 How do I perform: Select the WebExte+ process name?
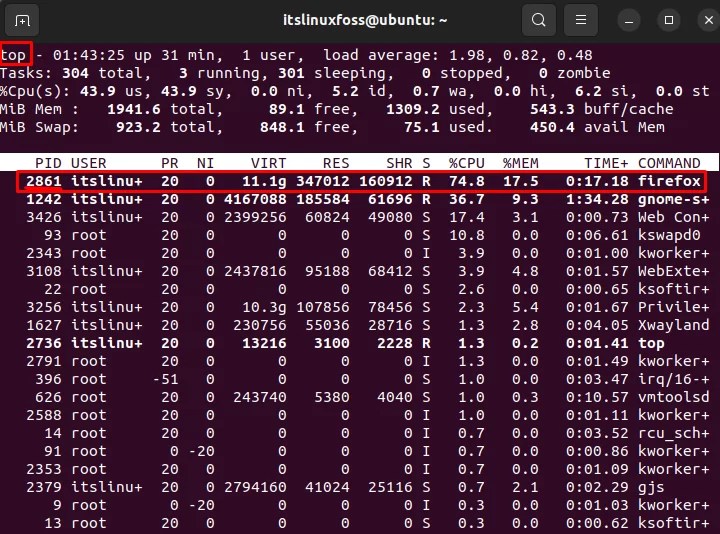673,271
